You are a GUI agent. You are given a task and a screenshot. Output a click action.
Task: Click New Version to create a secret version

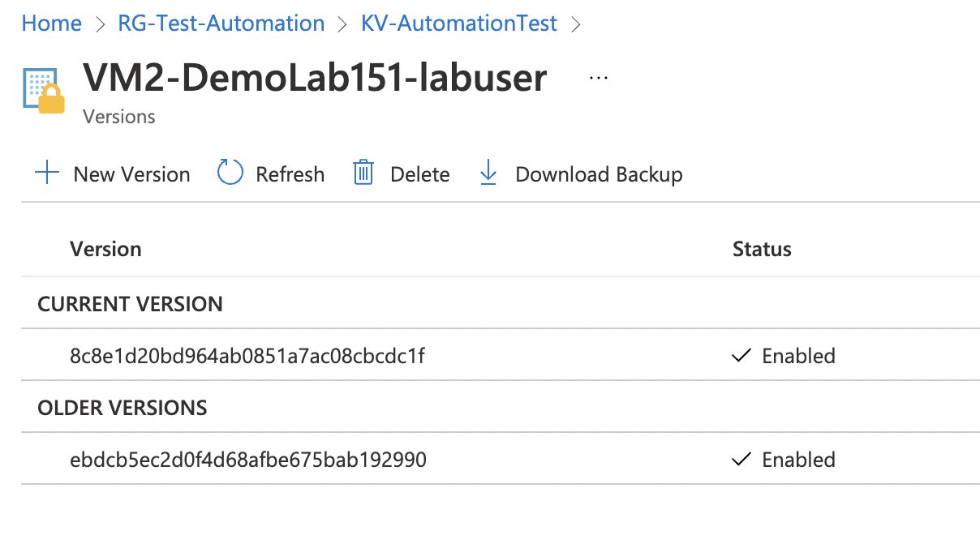click(x=131, y=173)
